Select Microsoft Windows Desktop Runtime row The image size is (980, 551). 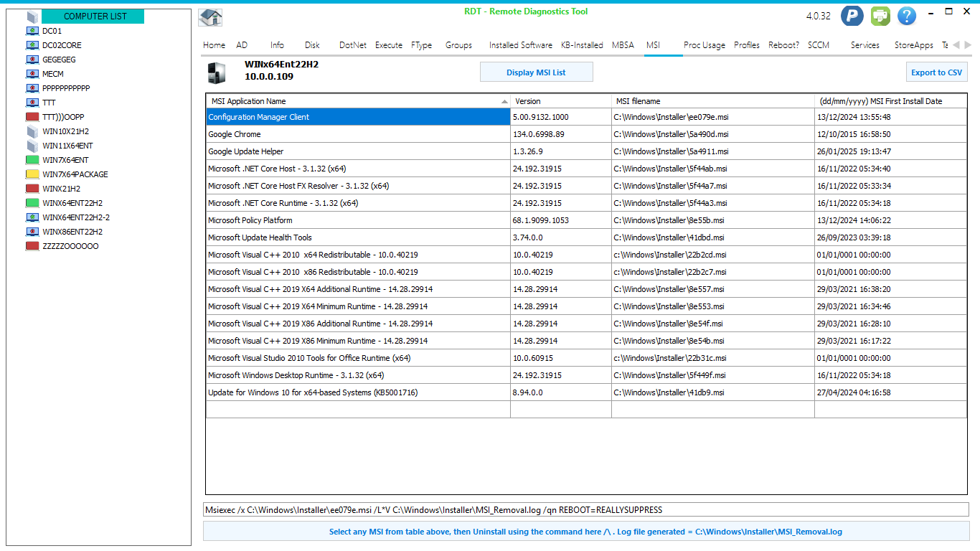point(586,375)
